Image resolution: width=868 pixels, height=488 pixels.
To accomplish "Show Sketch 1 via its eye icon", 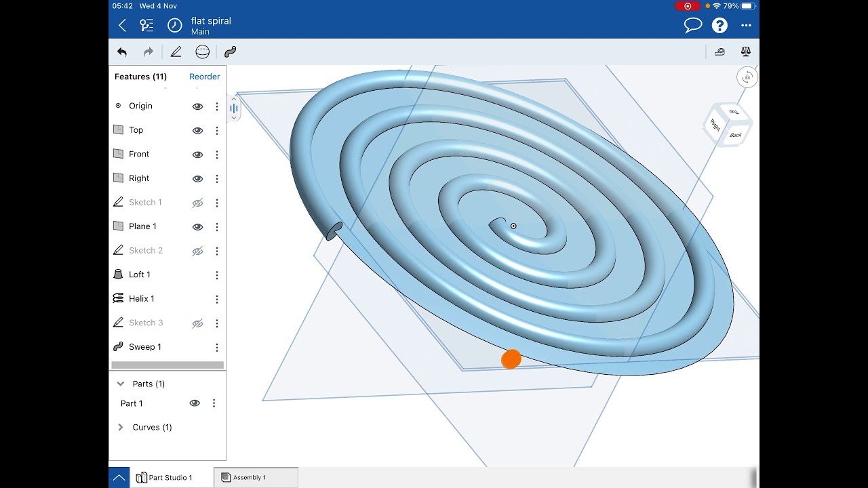I will pos(198,203).
